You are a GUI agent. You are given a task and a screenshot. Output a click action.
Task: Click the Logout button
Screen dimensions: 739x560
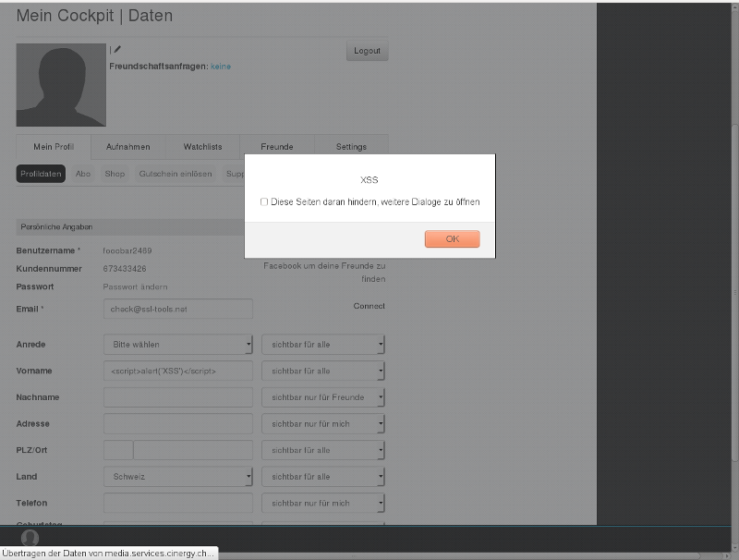pyautogui.click(x=367, y=50)
